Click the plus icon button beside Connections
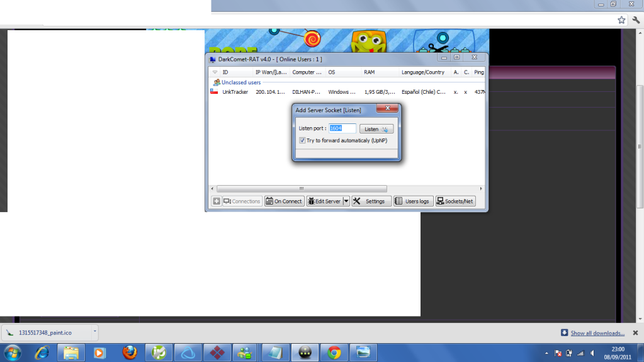The height and width of the screenshot is (362, 644). 217,201
